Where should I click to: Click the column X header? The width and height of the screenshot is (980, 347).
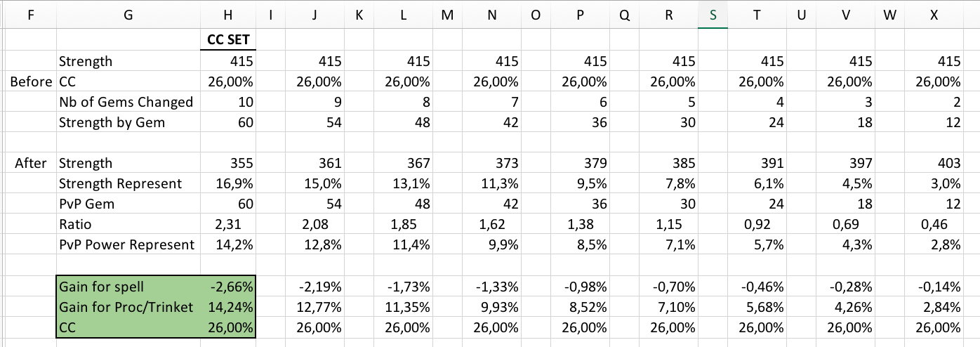(x=933, y=15)
